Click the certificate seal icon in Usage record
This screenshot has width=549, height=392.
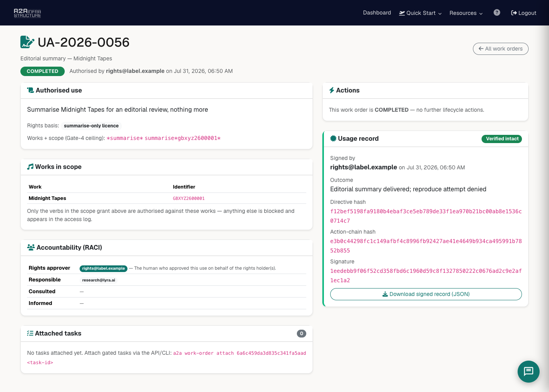coord(333,138)
